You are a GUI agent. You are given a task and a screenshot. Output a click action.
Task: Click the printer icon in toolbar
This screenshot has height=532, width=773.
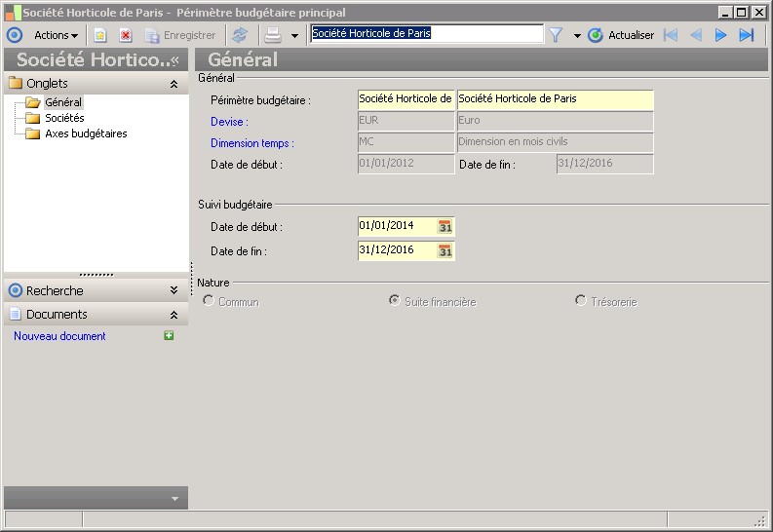point(273,35)
